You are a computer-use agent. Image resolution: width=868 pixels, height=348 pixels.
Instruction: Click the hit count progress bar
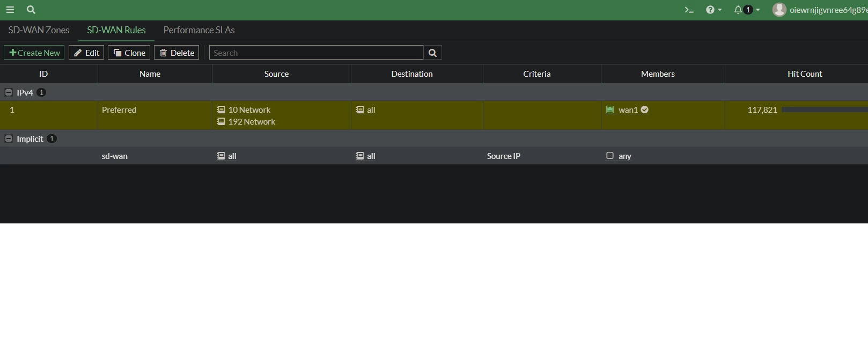coord(825,110)
